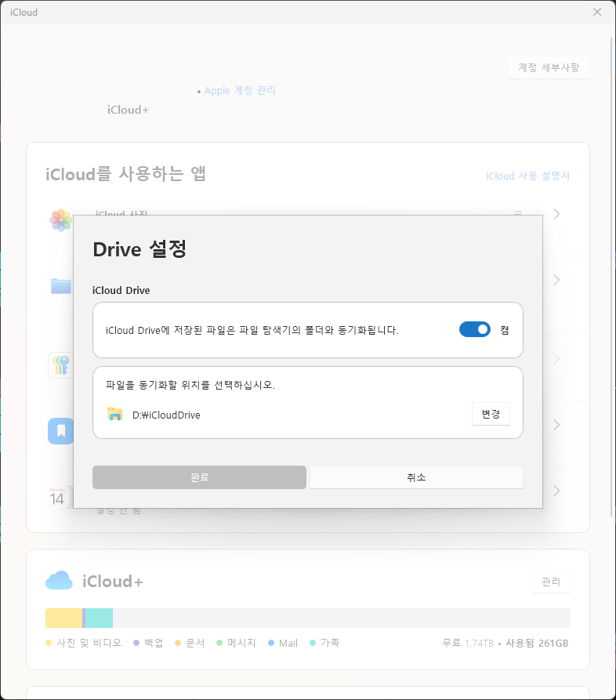Click the iCloud+ cloud icon in storage section
The width and height of the screenshot is (616, 700).
pos(59,580)
